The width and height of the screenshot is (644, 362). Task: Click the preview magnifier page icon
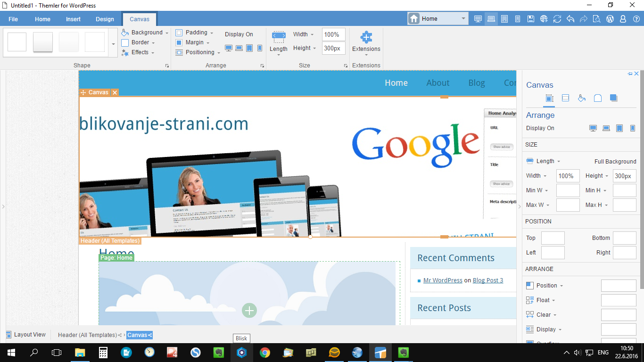pos(596,19)
